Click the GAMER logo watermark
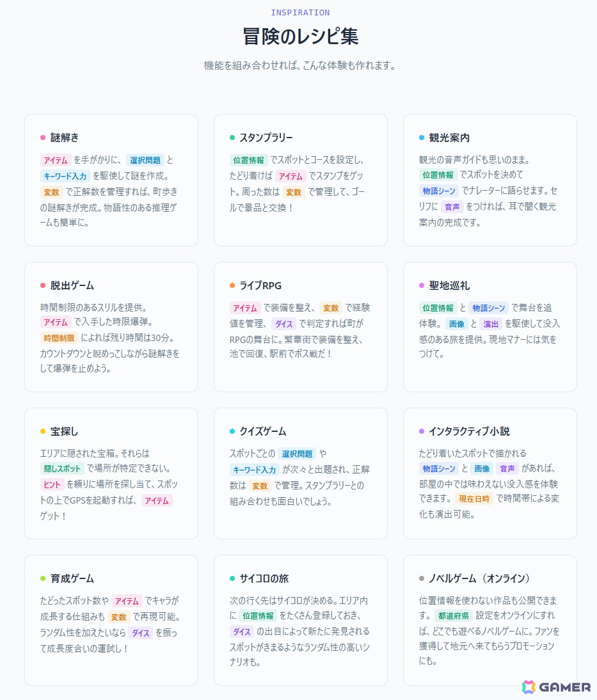This screenshot has height=700, width=597. pos(556,687)
